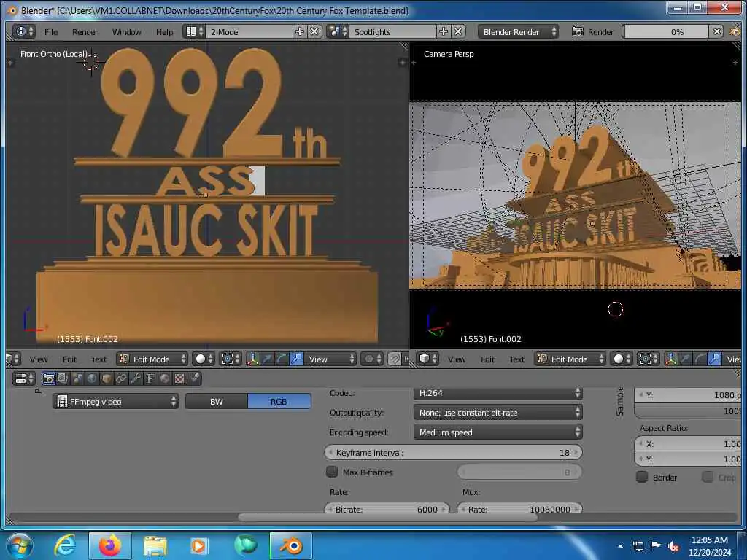Open properties editor type selector
Screen dimensions: 747x560
[x=24, y=378]
